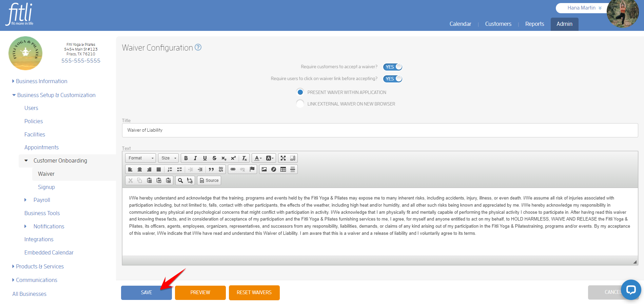644x304 pixels.
Task: Apply subscript formatting
Action: tap(224, 158)
